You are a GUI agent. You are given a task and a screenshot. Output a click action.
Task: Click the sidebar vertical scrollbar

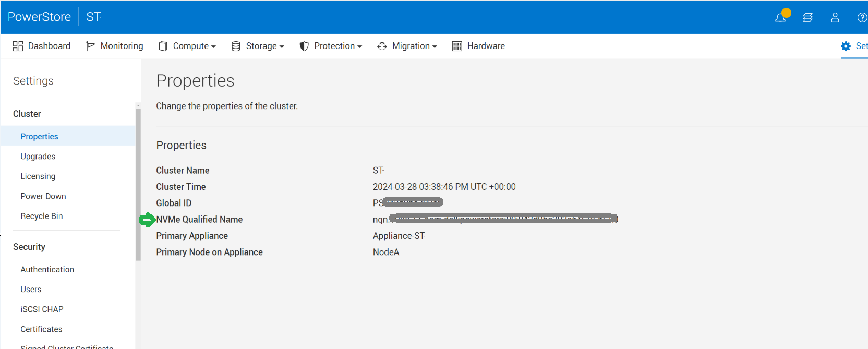point(138,184)
